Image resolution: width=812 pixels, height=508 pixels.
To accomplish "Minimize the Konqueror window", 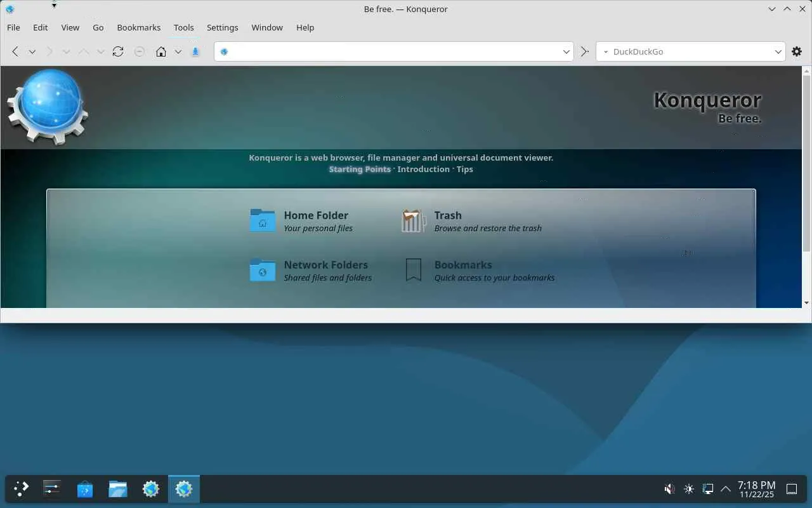I will [x=771, y=9].
